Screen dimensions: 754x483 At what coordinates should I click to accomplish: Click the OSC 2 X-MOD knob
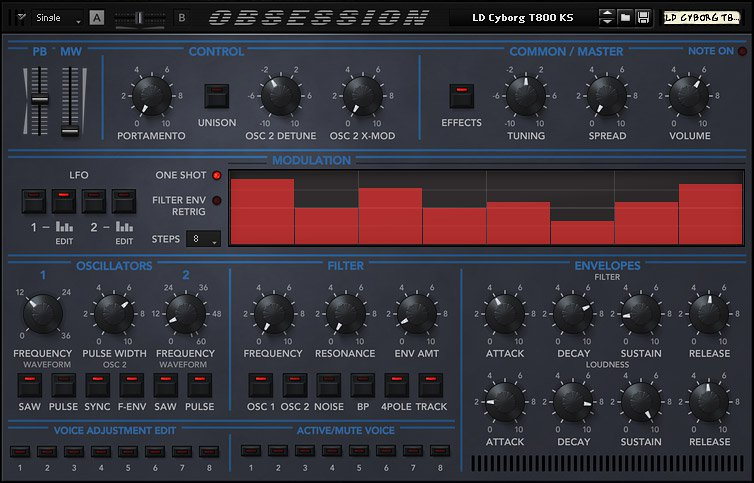[363, 96]
